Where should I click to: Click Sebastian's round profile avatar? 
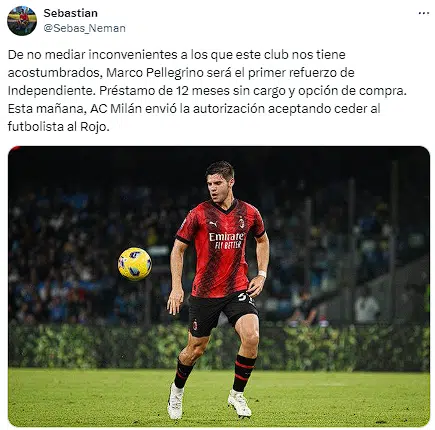[22, 21]
